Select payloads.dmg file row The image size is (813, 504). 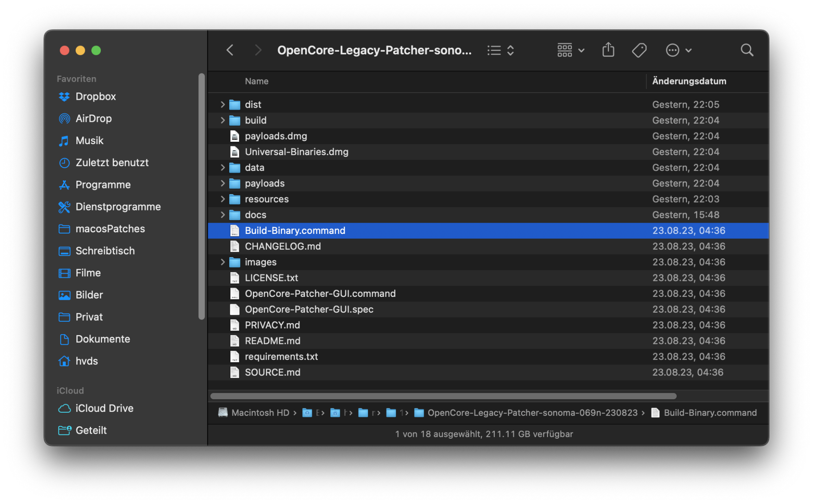[x=276, y=136]
